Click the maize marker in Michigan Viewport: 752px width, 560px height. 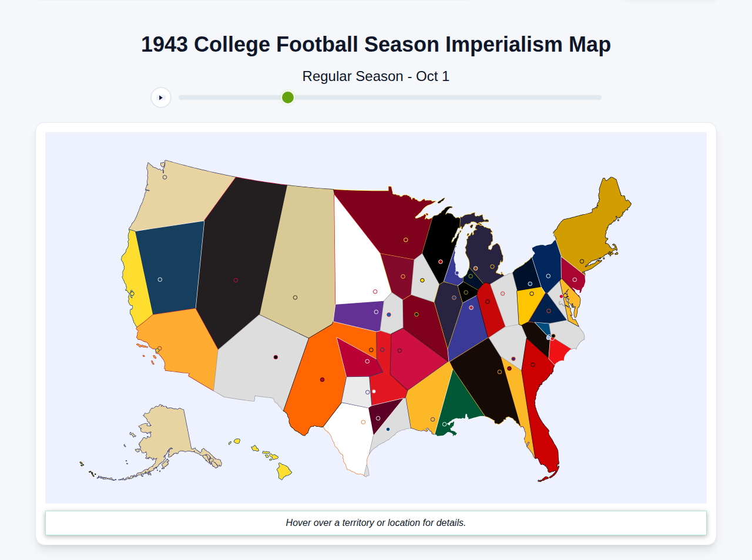coord(492,267)
